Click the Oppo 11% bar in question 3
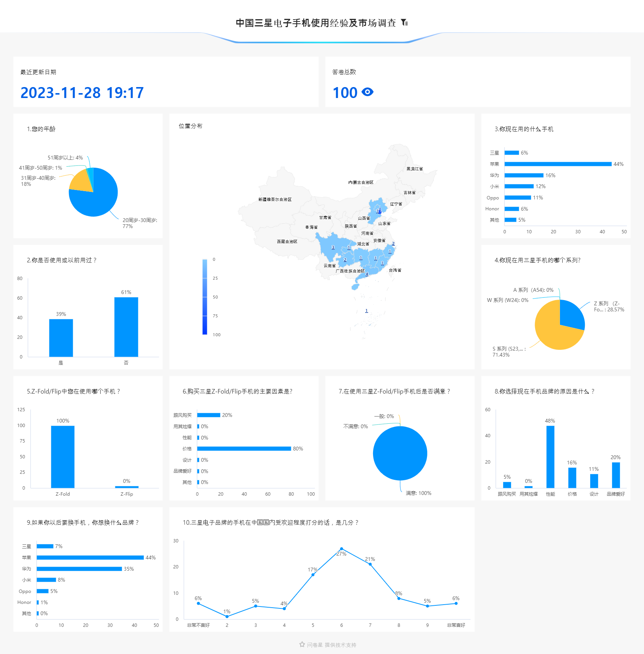This screenshot has height=654, width=644. [x=518, y=198]
